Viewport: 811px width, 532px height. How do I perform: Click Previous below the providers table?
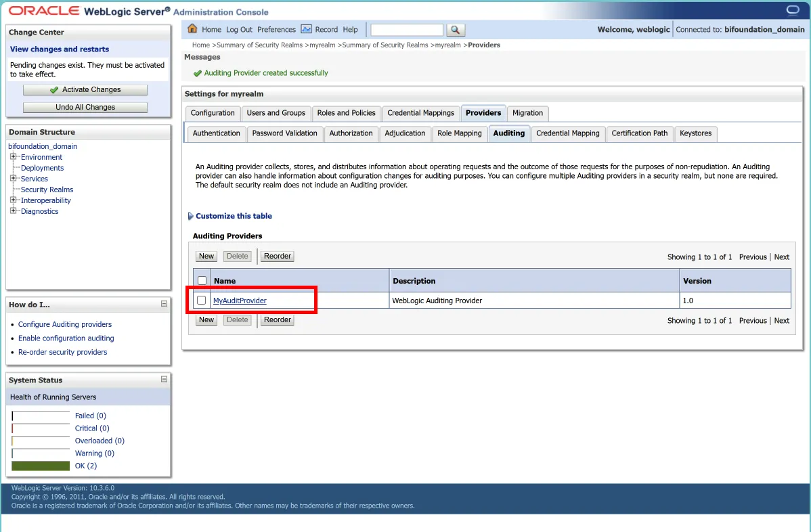753,321
